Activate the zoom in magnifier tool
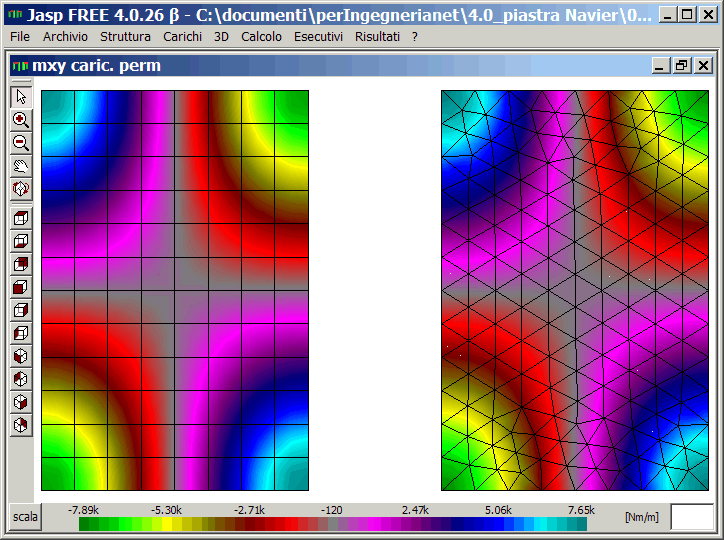 pyautogui.click(x=21, y=120)
